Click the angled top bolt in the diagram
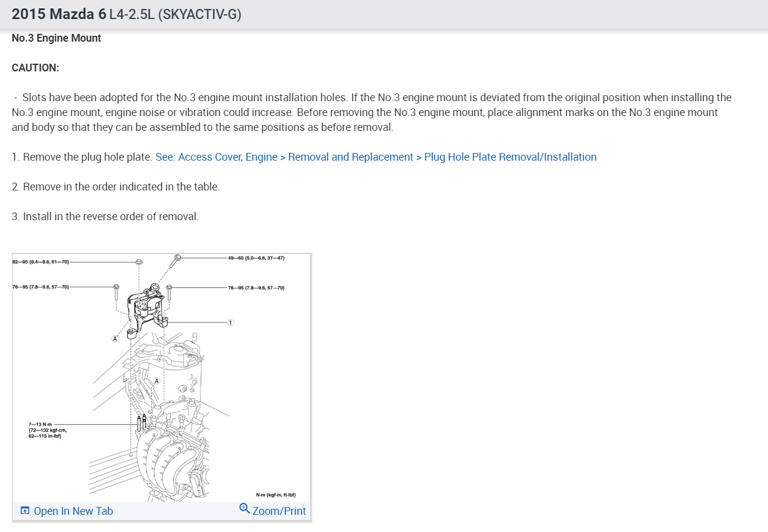The image size is (768, 532). coord(176,259)
